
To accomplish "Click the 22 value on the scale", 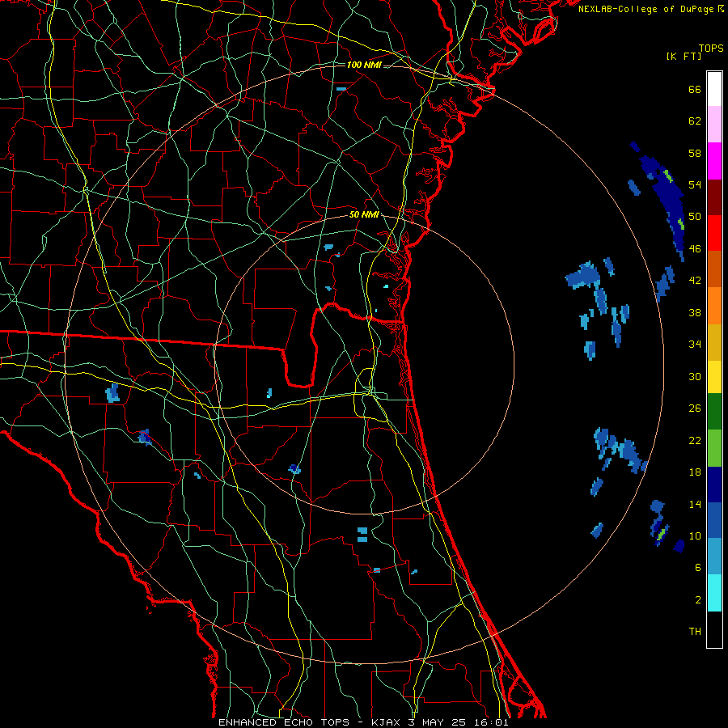I will 695,440.
